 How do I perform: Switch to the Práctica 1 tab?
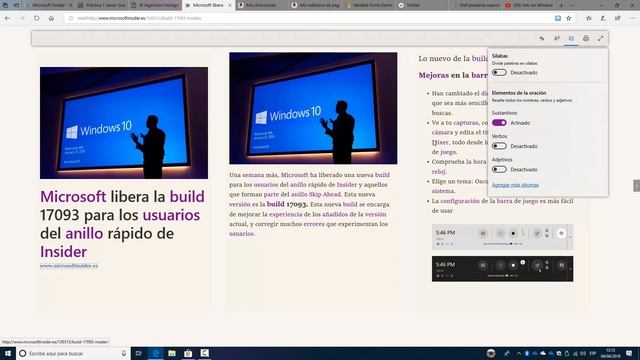click(102, 5)
